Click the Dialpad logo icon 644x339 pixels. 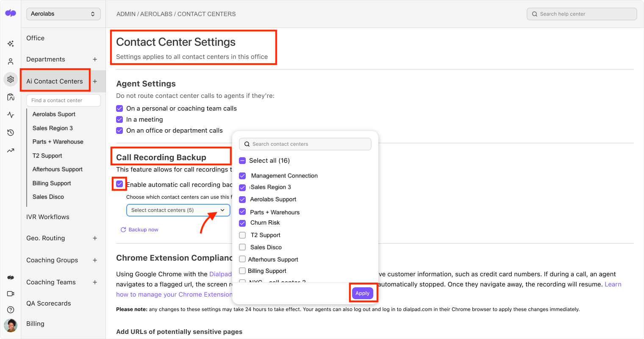click(x=11, y=13)
